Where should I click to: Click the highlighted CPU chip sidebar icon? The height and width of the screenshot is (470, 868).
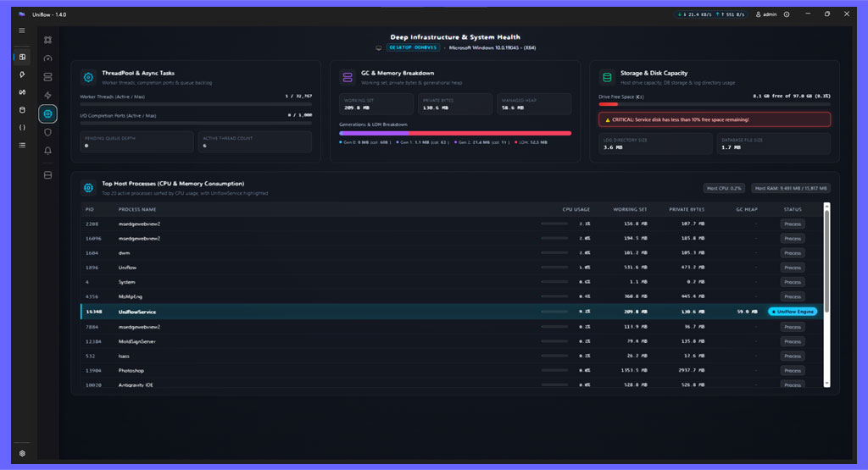(x=48, y=114)
